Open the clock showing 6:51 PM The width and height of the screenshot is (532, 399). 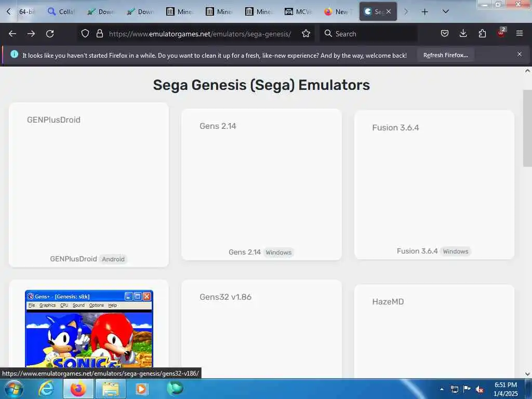coord(506,389)
